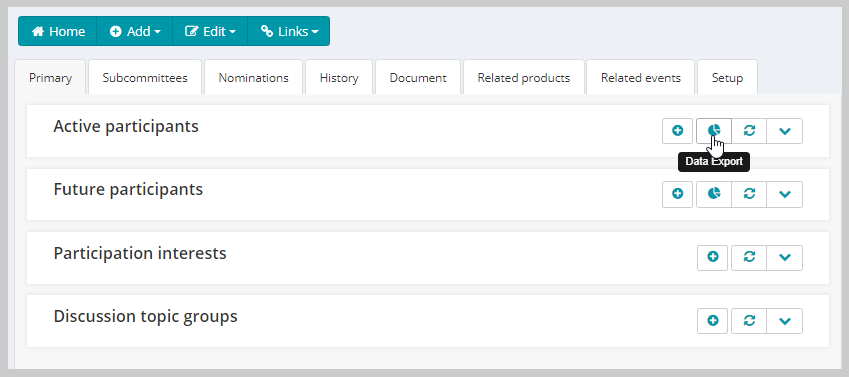Click the add icon for Active participants
This screenshot has height=377, width=849.
coord(677,131)
